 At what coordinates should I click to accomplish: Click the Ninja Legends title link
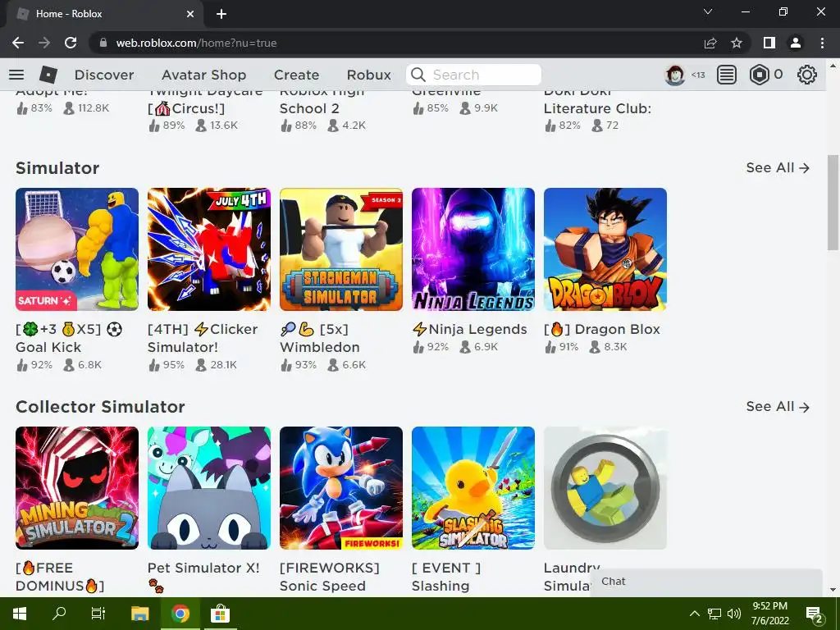tap(470, 329)
